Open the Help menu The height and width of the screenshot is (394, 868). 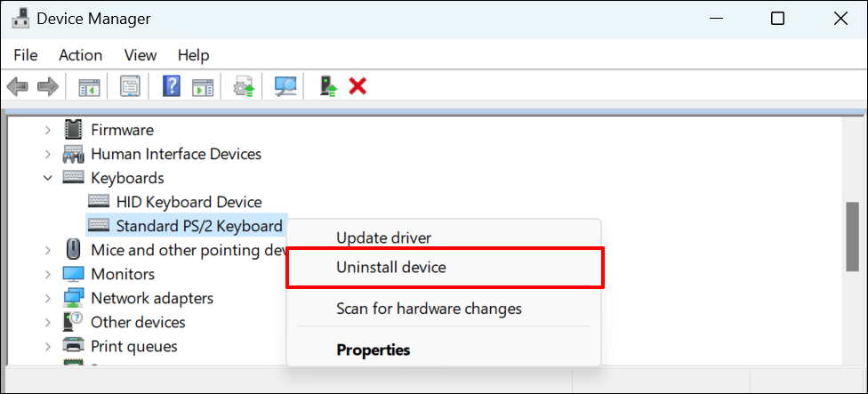coord(193,55)
